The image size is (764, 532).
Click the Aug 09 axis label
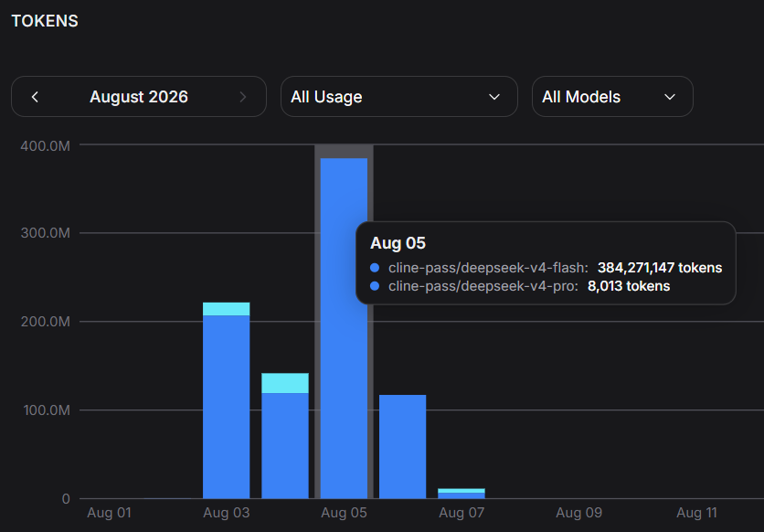click(x=578, y=513)
